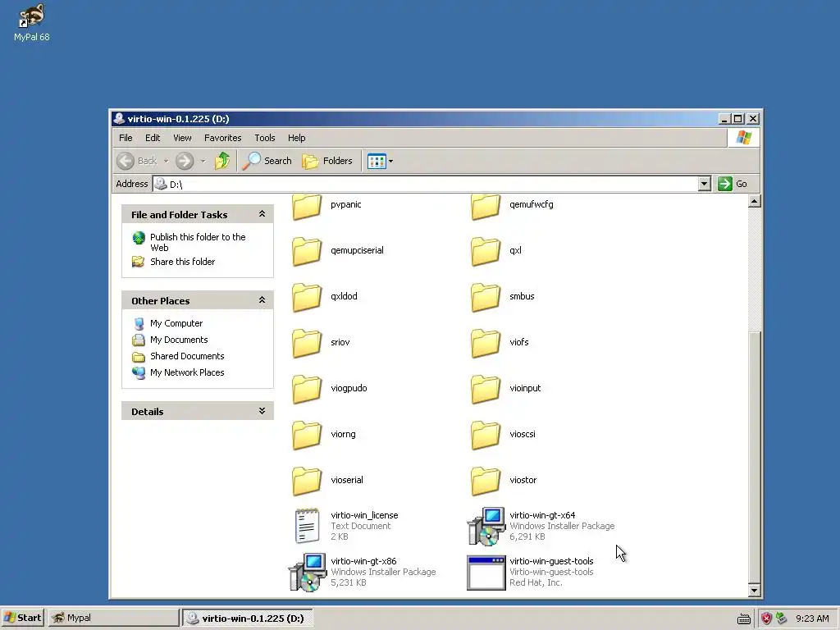Open the qemufwcfg folder icon
The height and width of the screenshot is (630, 840).
486,207
